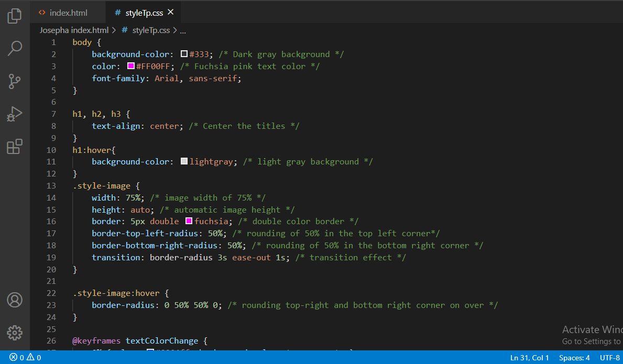Image resolution: width=623 pixels, height=364 pixels.
Task: Click 'Josepha index.html' in breadcrumb
Action: point(74,30)
